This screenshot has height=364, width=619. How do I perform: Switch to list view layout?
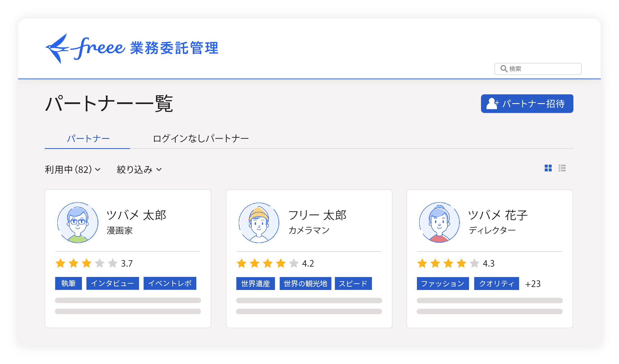[562, 168]
